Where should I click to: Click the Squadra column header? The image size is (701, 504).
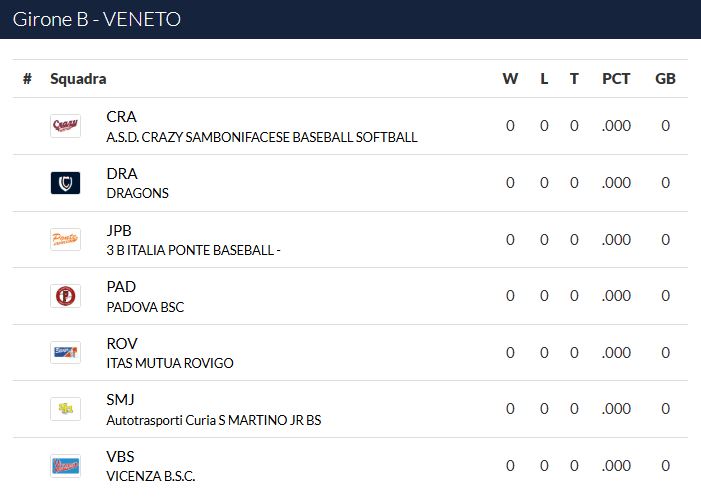tap(78, 79)
